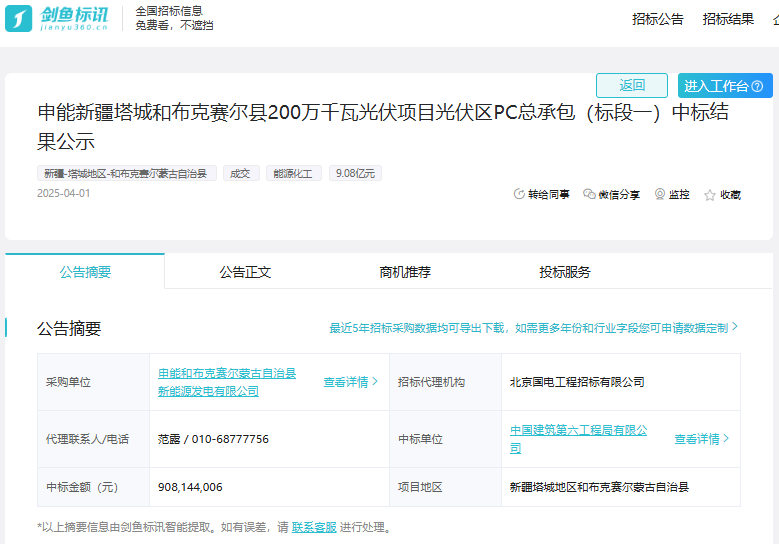This screenshot has height=544, width=779.
Task: Switch to the 商机推荐 tab
Action: 405,272
